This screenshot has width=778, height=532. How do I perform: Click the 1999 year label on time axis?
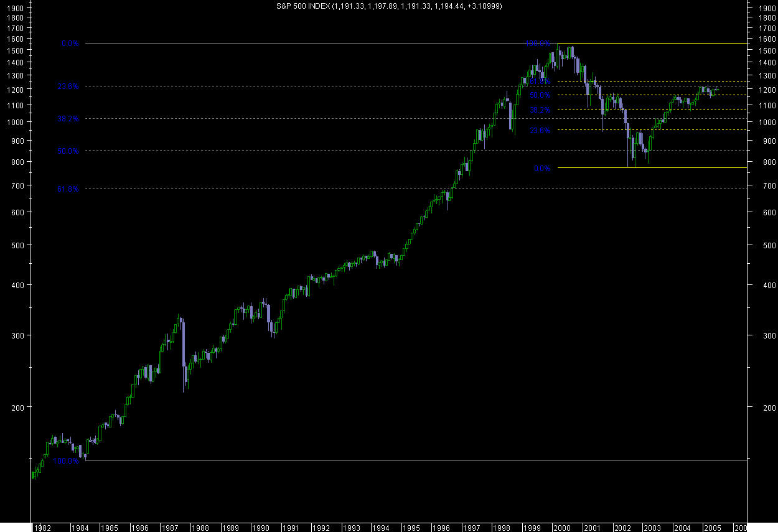(531, 528)
